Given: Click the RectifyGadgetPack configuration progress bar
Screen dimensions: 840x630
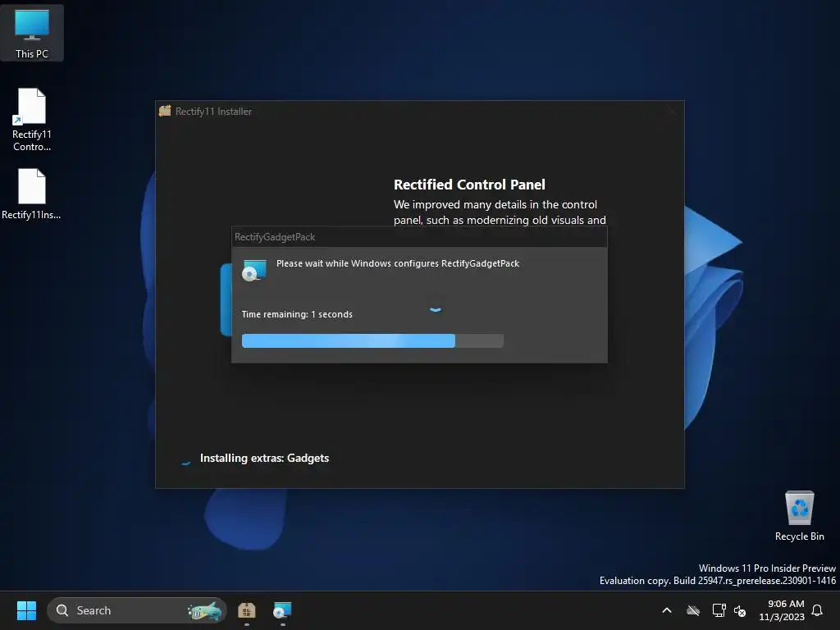Looking at the screenshot, I should coord(372,340).
